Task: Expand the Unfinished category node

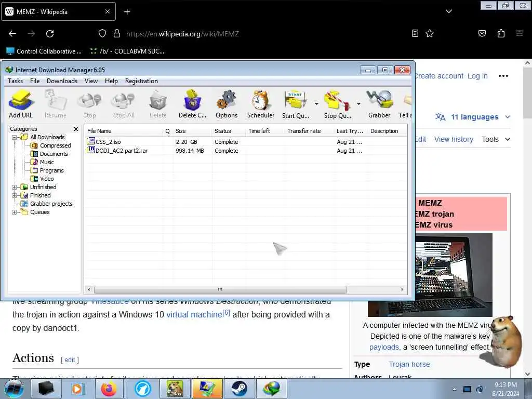Action: pos(14,187)
